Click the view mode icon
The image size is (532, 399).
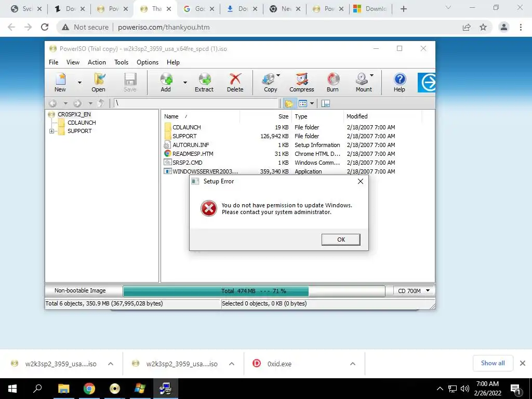tap(303, 103)
